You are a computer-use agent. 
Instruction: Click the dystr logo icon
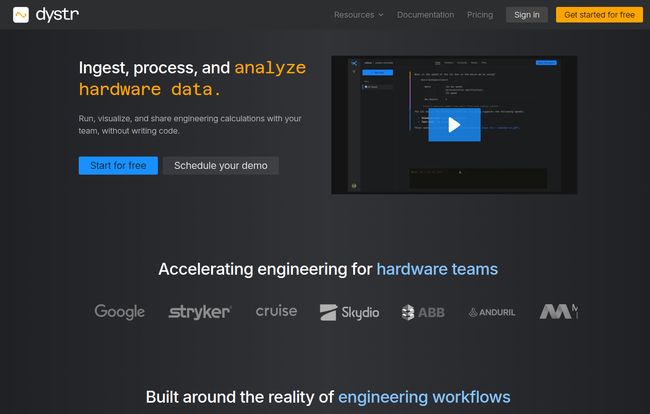pyautogui.click(x=20, y=15)
